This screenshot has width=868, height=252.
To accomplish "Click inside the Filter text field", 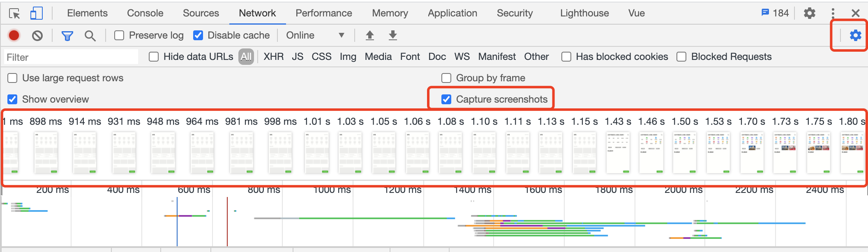I will tap(71, 57).
